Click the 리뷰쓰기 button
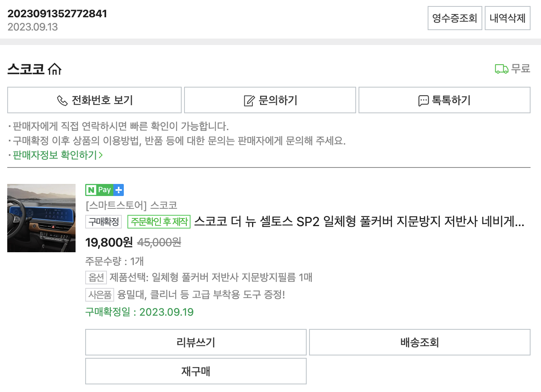Screen dimensions: 541x392 tap(196, 342)
